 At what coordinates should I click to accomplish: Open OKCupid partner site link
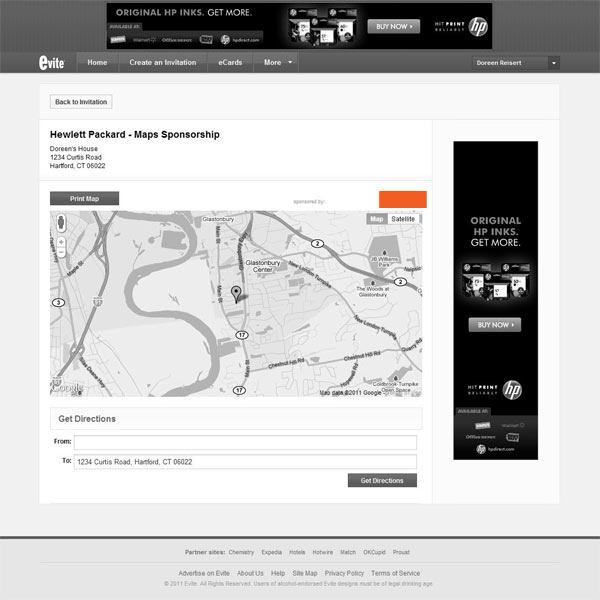point(374,552)
